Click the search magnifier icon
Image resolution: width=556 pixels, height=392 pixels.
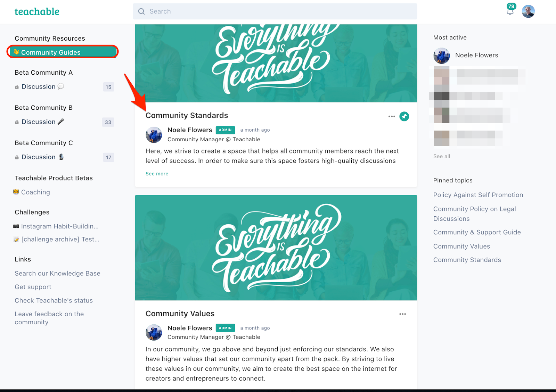coord(141,11)
